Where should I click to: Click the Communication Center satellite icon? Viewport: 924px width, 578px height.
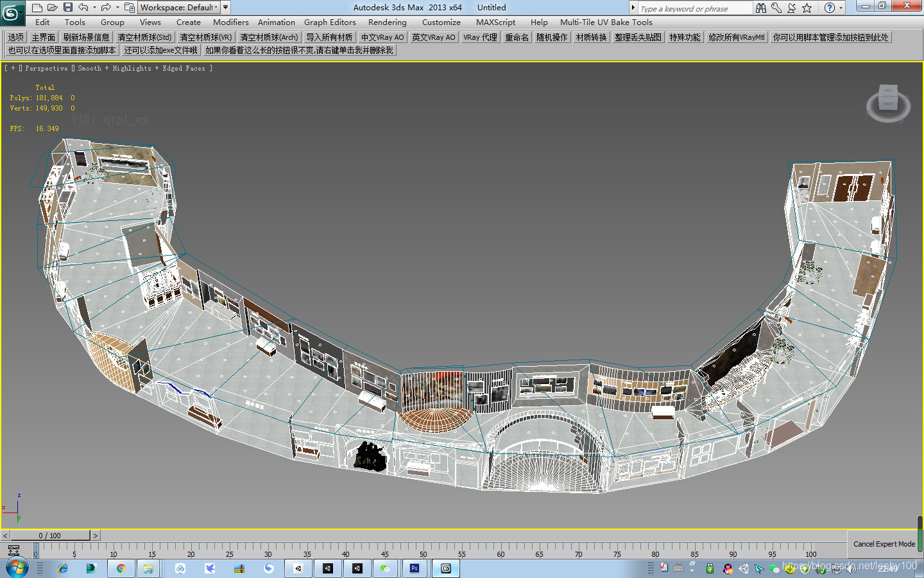pos(792,8)
